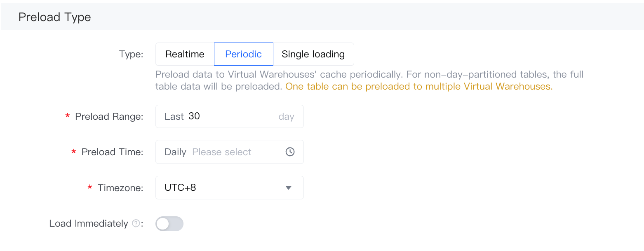
Task: Select the Realtime preload type
Action: coord(185,54)
